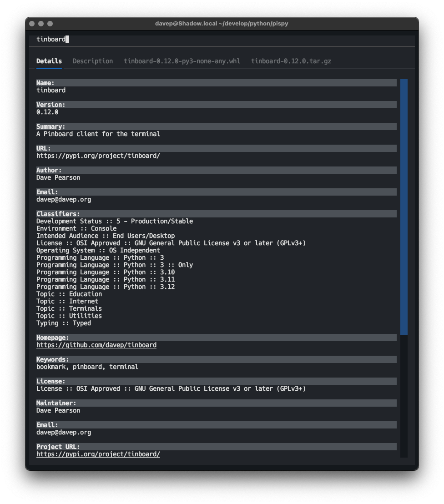
Task: Click the terminal window title bar
Action: (222, 24)
